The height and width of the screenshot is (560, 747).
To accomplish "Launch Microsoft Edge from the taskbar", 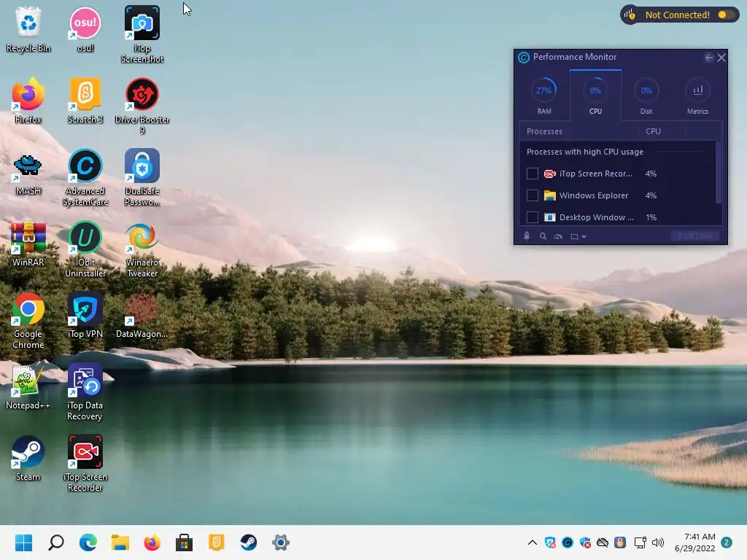I will click(x=88, y=542).
